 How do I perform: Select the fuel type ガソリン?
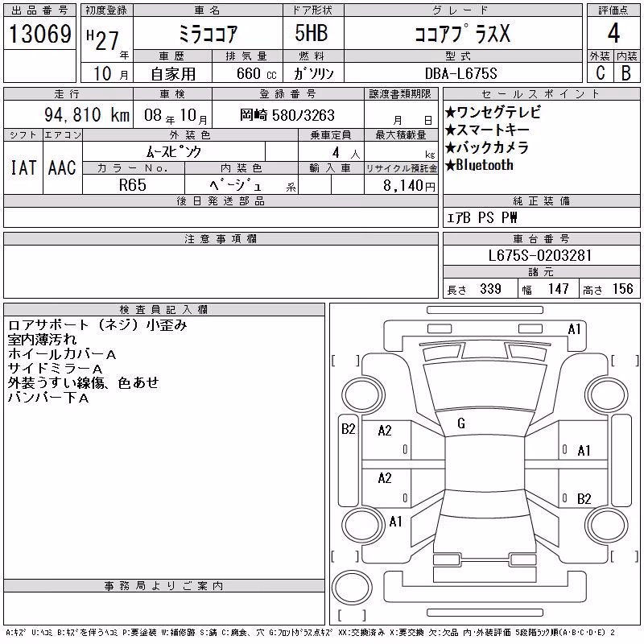click(313, 73)
